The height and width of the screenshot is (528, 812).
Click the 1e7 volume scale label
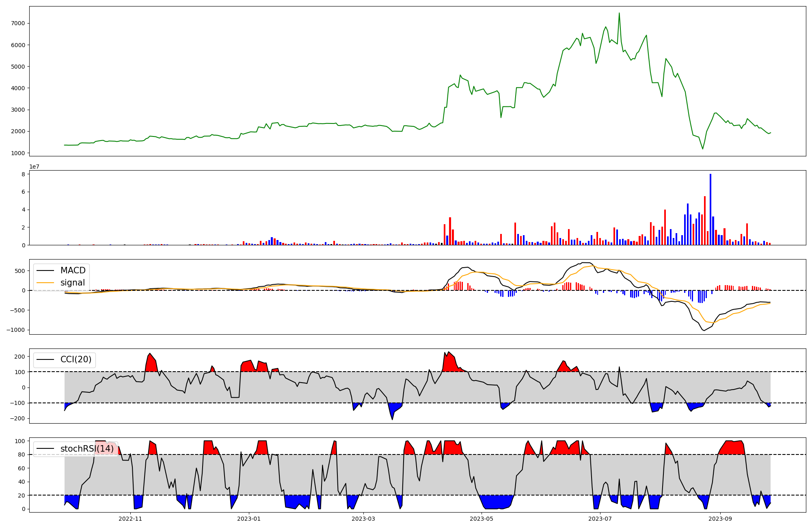click(x=34, y=167)
